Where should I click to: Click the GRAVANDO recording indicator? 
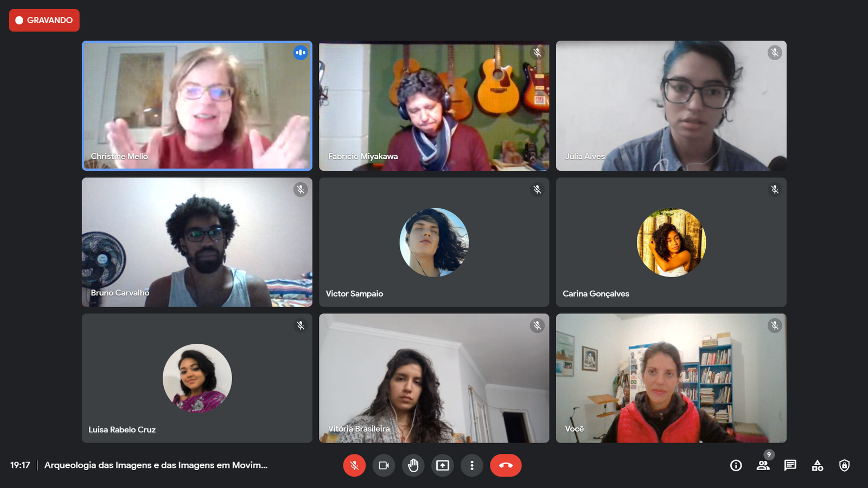44,20
